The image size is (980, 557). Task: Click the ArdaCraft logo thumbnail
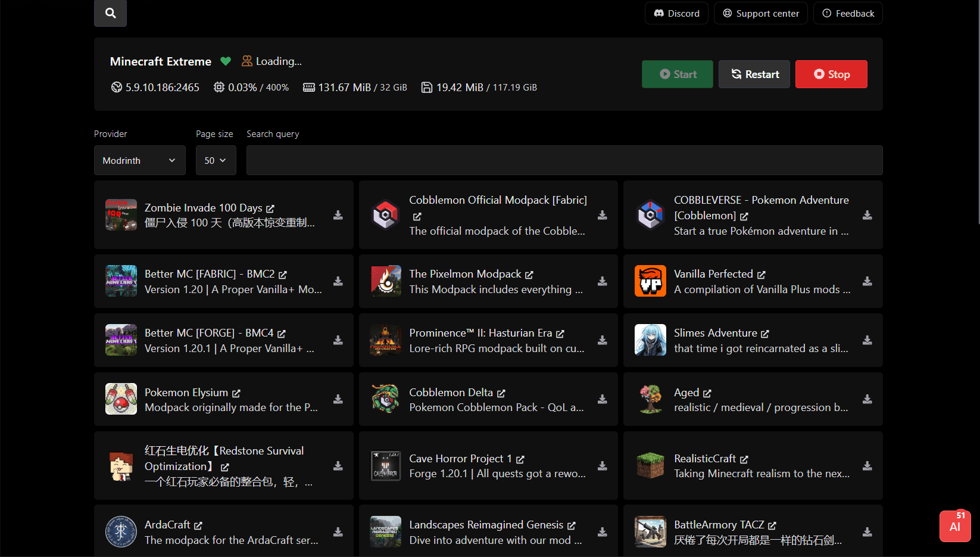coord(121,532)
